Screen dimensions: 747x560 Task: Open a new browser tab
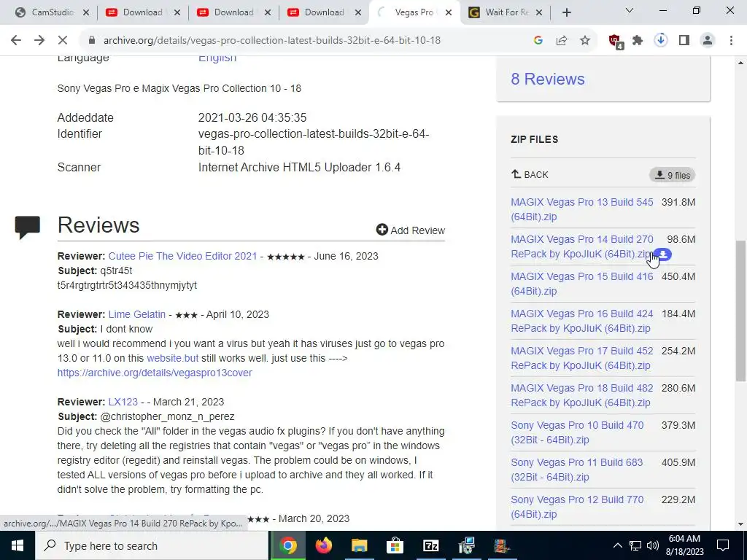(x=566, y=13)
